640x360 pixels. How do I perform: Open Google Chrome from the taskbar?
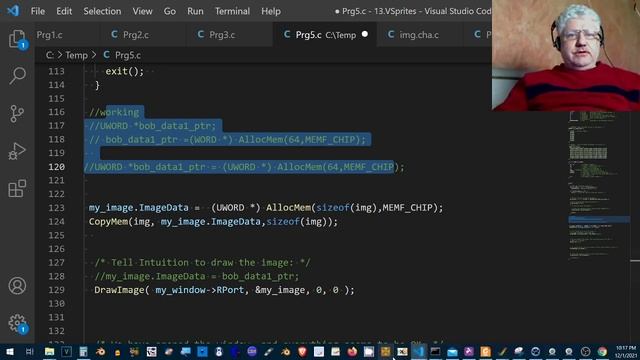(x=602, y=351)
